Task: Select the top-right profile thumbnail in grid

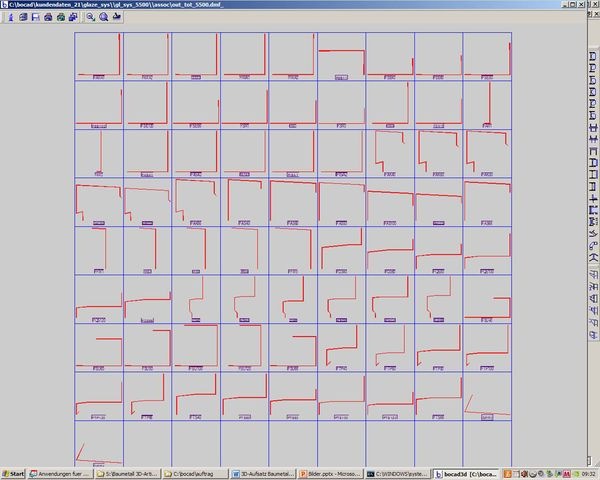Action: coord(487,57)
